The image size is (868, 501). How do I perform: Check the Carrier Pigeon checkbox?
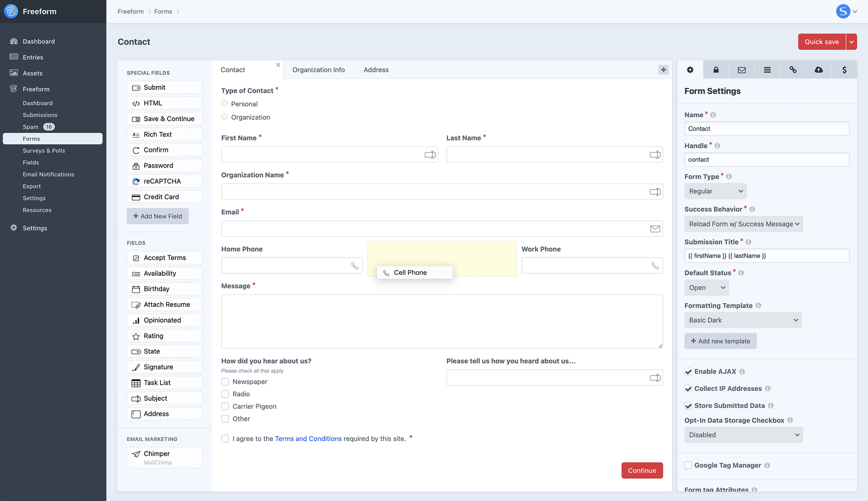click(225, 406)
